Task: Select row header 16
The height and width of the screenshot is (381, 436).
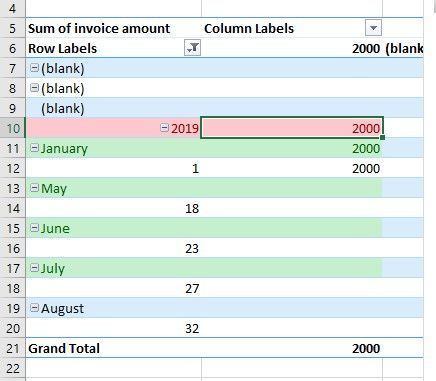Action: [x=12, y=248]
